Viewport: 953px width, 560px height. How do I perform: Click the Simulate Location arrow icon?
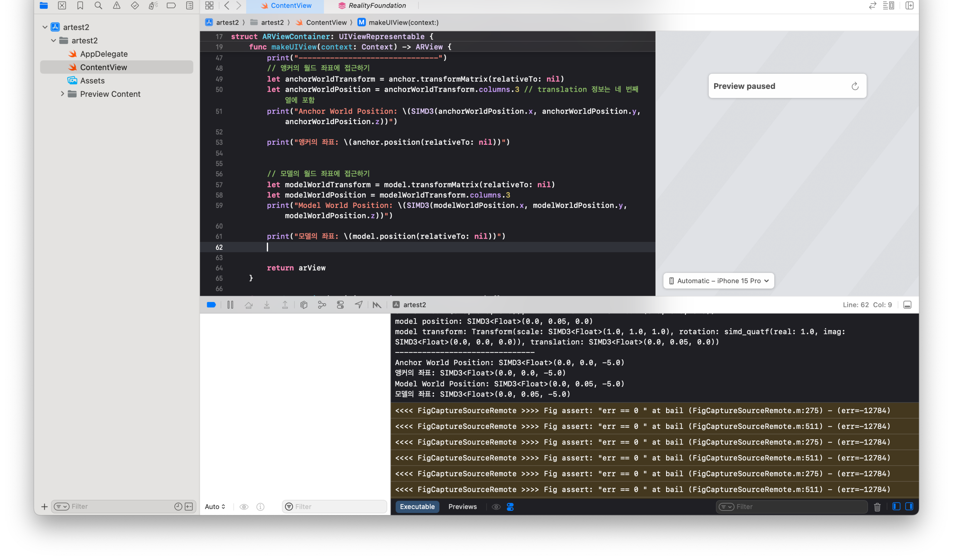[x=359, y=305]
